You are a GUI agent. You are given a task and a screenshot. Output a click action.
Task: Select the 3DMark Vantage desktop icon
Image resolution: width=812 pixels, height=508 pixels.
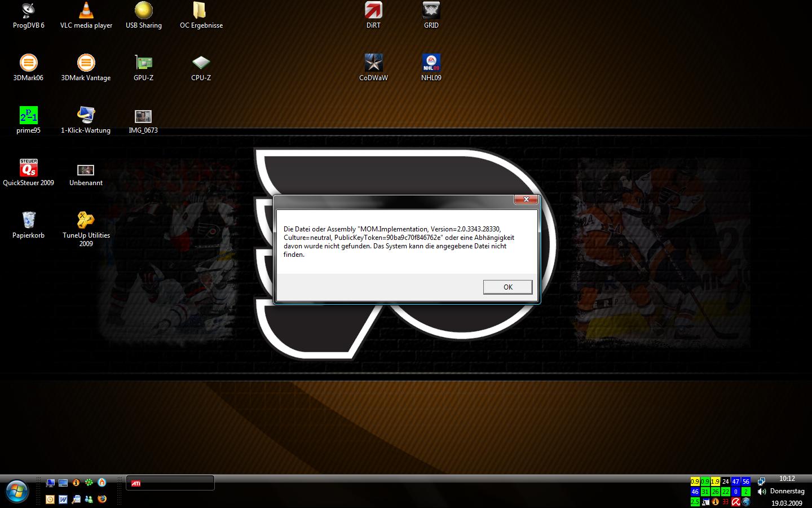point(86,68)
